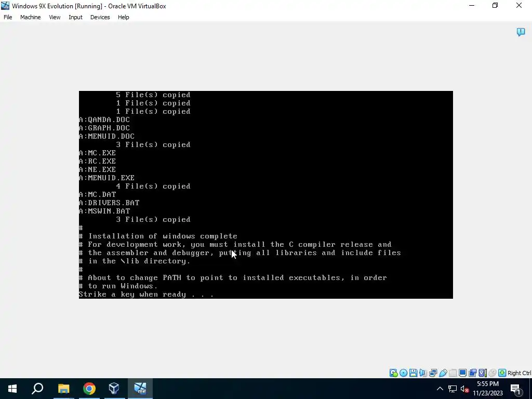Click the A:NE.EXE line in console

pos(97,170)
